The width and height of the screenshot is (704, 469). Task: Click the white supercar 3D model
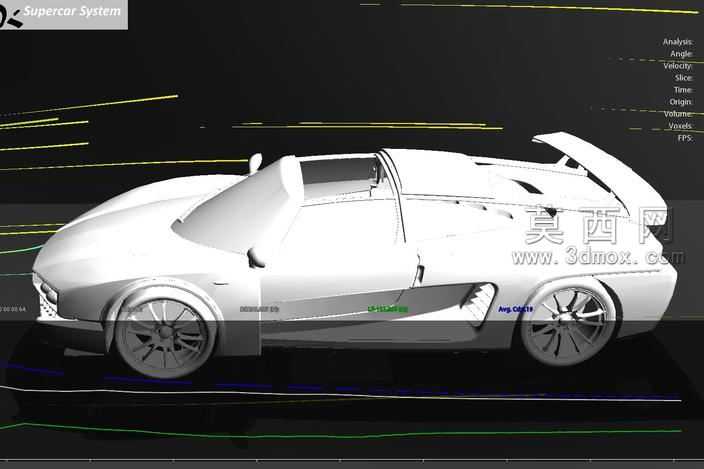click(355, 256)
